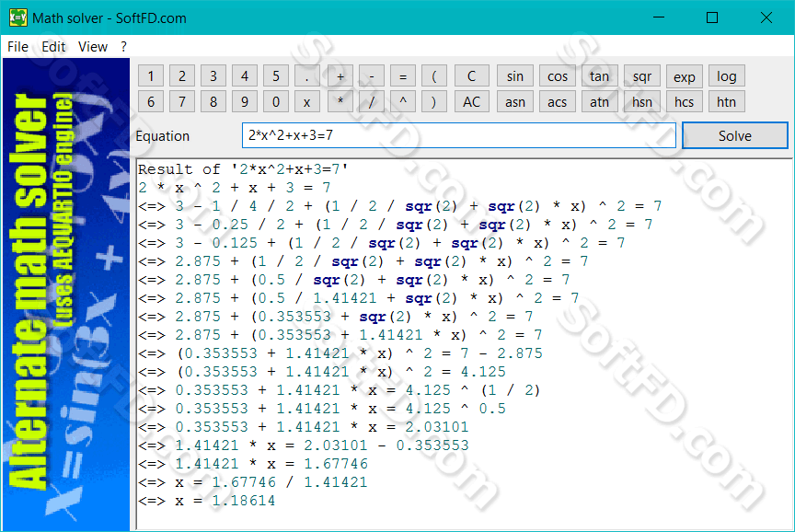795x532 pixels.
Task: Click the digit 2 keypad button
Action: [182, 76]
